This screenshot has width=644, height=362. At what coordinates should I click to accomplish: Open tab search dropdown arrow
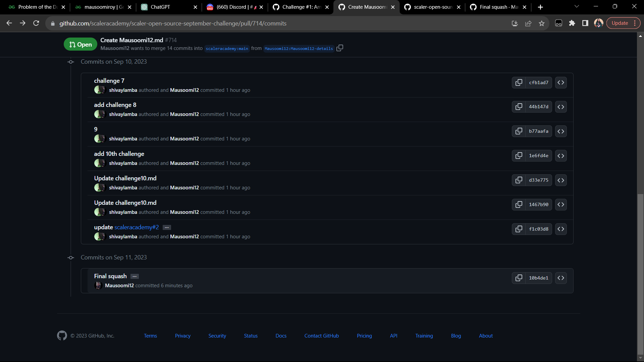pos(577,7)
